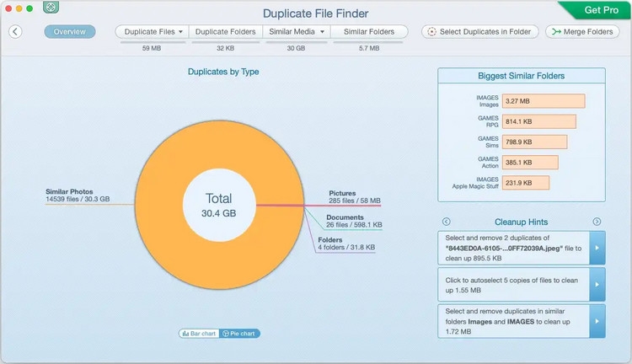Image resolution: width=632 pixels, height=364 pixels.
Task: Click the Cleanup Hints heading
Action: (x=521, y=222)
